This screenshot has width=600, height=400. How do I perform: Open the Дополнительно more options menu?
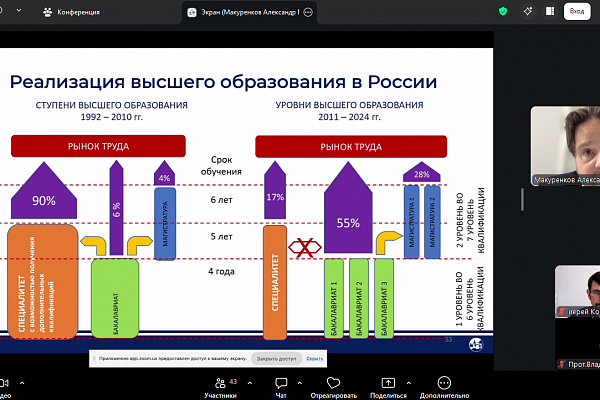(444, 388)
